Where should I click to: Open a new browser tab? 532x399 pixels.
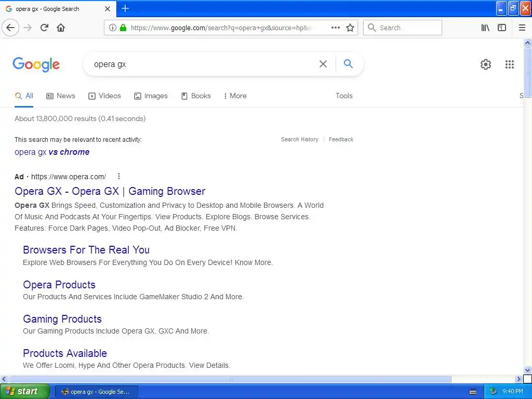tap(125, 8)
